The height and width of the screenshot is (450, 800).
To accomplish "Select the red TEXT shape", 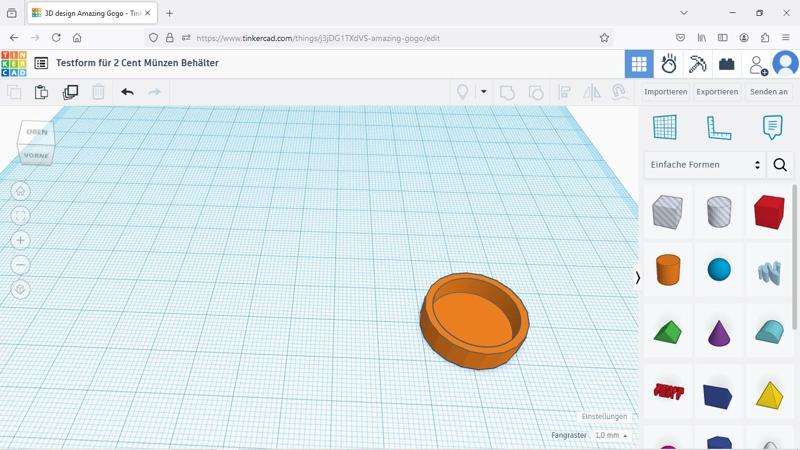I will 668,391.
